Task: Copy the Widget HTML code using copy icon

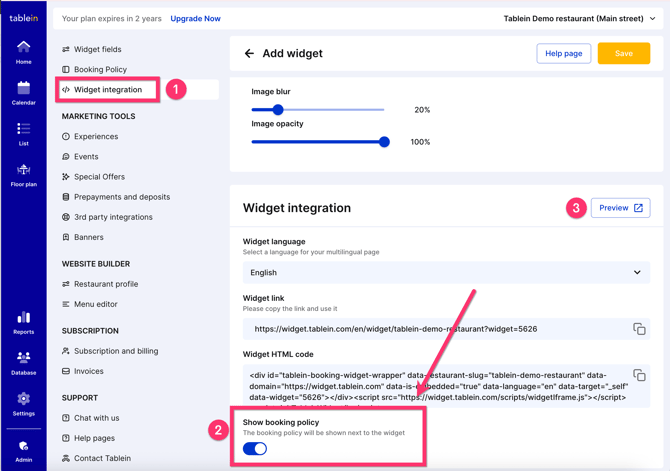Action: [x=639, y=375]
